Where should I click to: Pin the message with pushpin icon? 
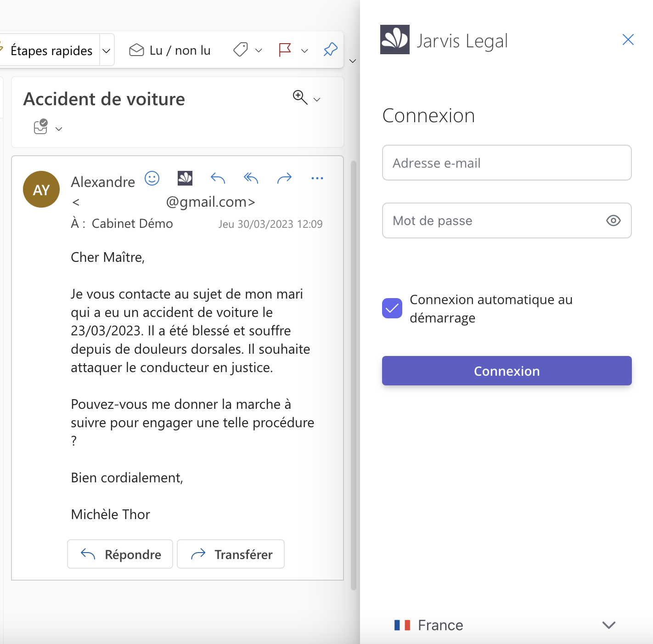[331, 50]
